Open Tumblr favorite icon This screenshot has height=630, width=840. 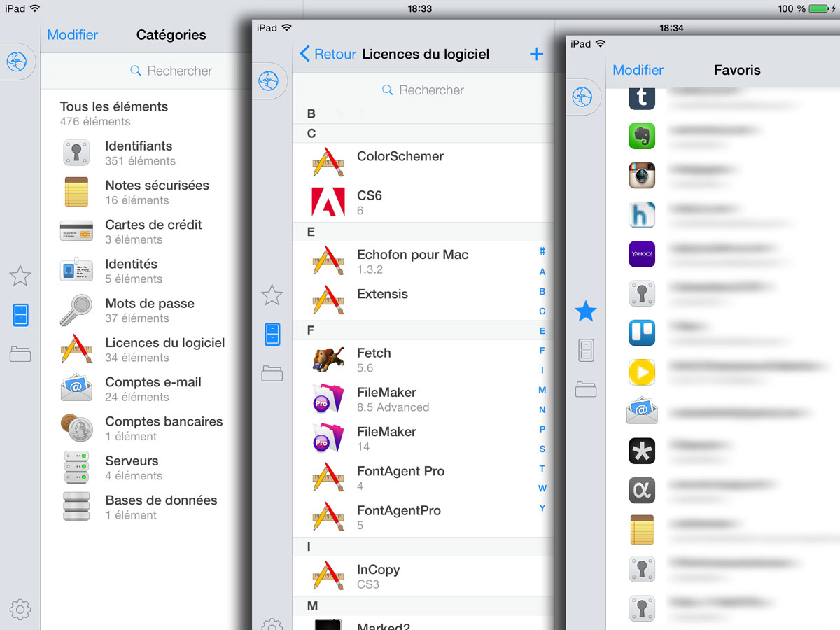pyautogui.click(x=642, y=97)
